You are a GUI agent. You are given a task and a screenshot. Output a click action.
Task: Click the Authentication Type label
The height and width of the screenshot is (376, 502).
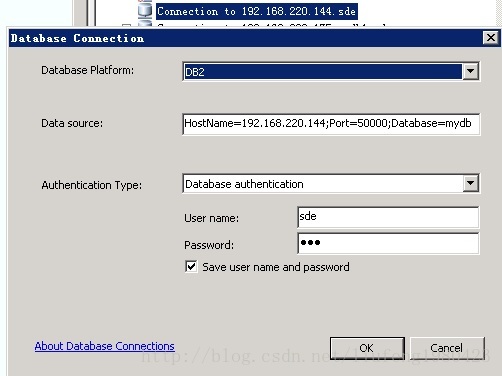(91, 185)
